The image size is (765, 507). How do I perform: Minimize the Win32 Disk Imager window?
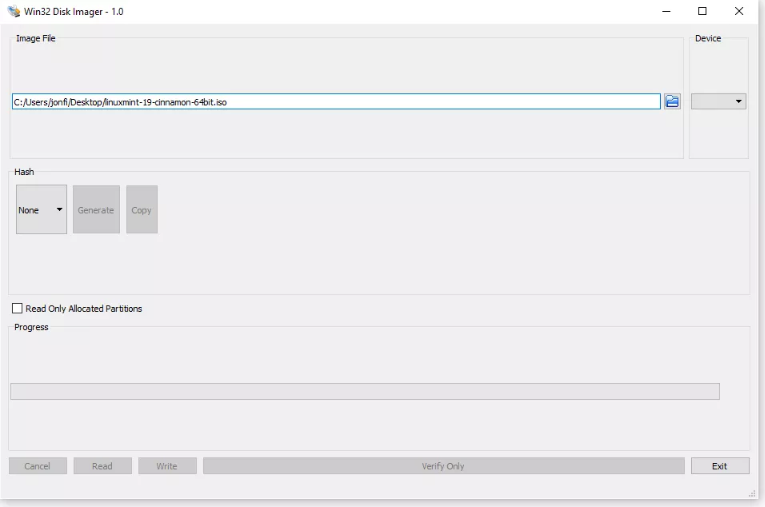[x=666, y=11]
